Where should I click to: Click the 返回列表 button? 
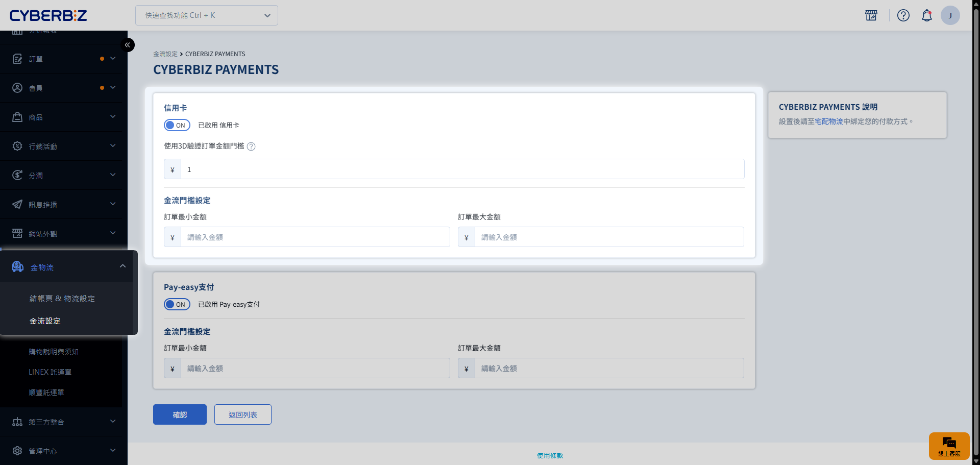click(x=243, y=414)
